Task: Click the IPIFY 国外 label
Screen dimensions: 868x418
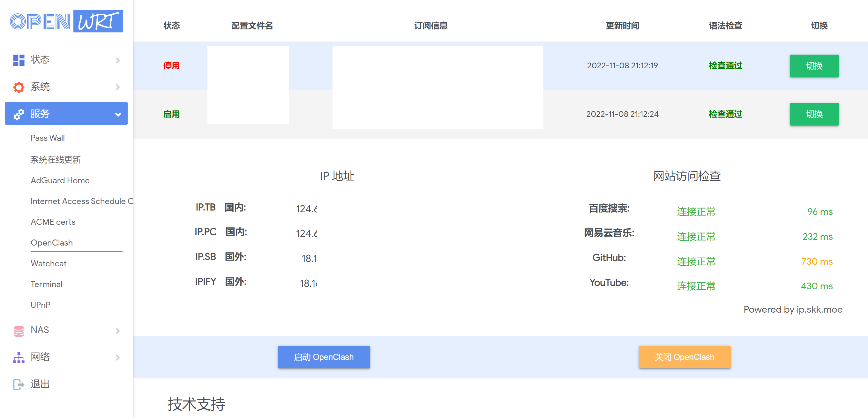Action: pyautogui.click(x=221, y=281)
